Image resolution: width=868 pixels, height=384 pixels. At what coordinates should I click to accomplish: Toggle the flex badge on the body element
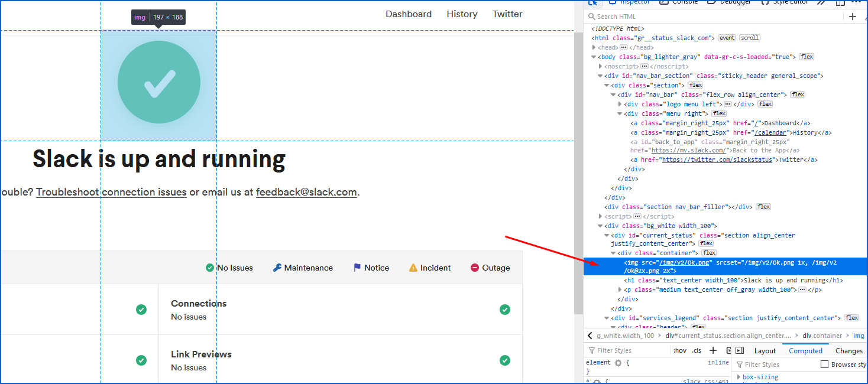807,57
